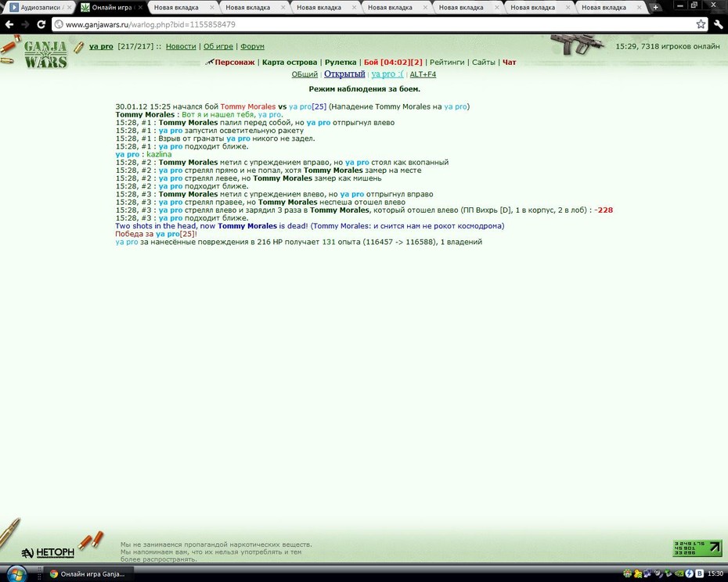Go back with the browser back arrow
The width and height of the screenshot is (728, 582).
tap(9, 24)
